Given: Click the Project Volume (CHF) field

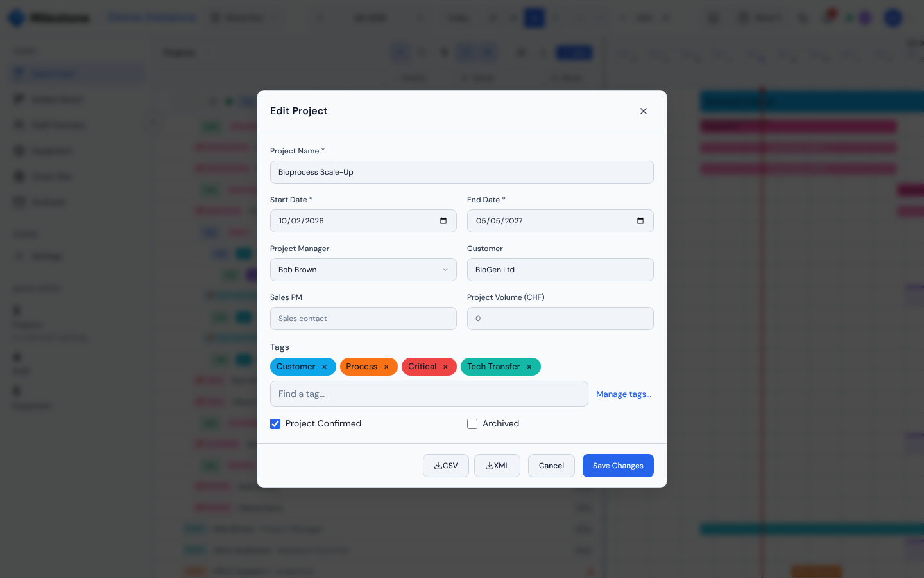Looking at the screenshot, I should click(x=560, y=319).
